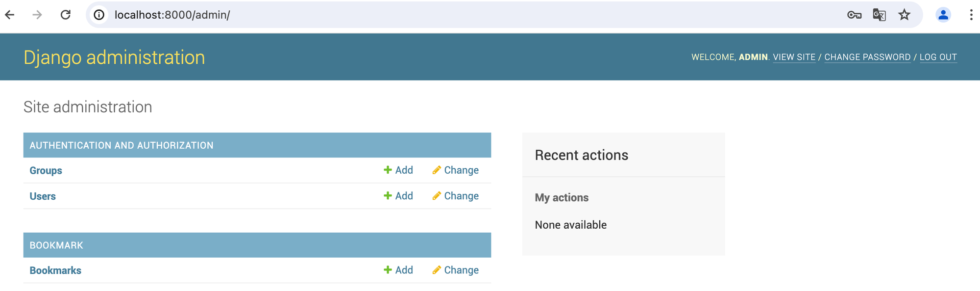This screenshot has height=291, width=980.
Task: Open the Authentication and Authorization section
Action: coord(122,145)
